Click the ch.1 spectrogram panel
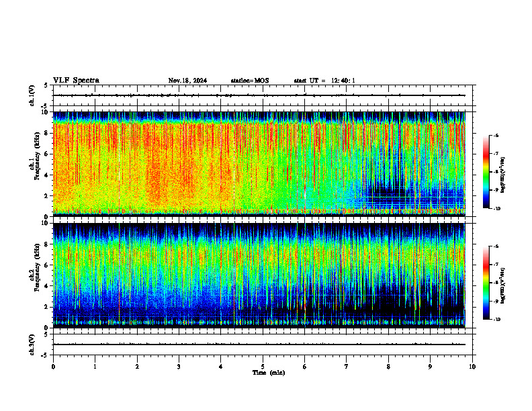The image size is (532, 411). click(x=259, y=164)
